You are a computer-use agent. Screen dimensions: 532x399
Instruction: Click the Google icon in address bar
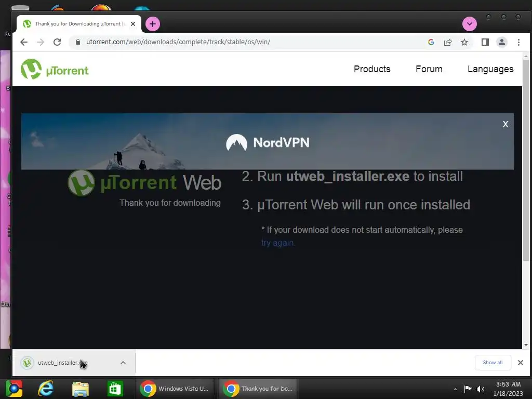tap(431, 42)
